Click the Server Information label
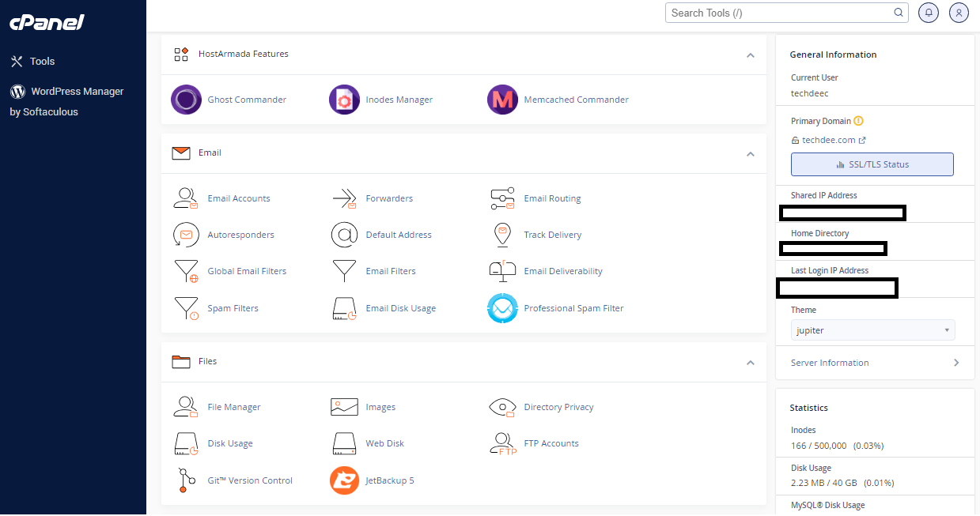980x516 pixels. [830, 363]
